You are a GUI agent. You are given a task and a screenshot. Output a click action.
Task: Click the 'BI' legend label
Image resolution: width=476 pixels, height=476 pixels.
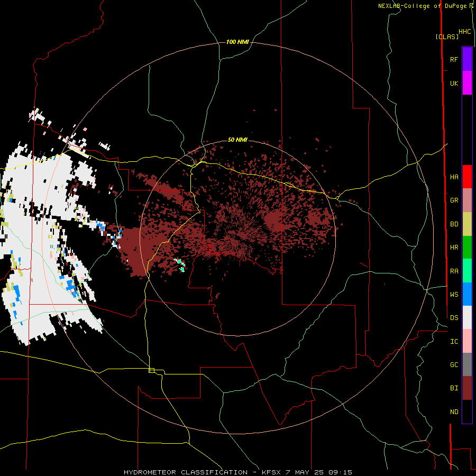point(454,388)
